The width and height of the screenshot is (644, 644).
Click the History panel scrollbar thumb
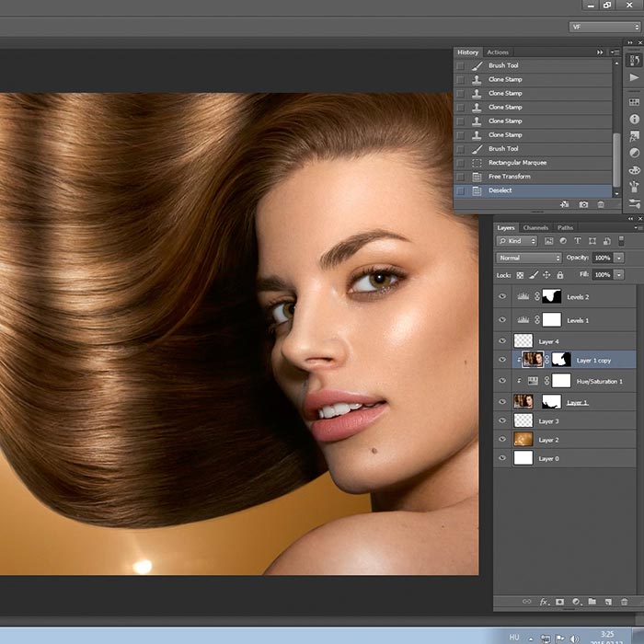[616, 160]
